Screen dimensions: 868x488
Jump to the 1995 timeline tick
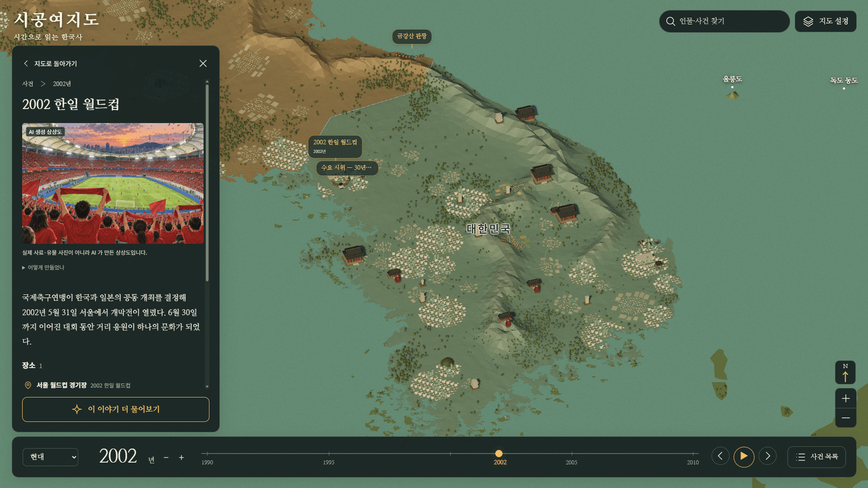click(329, 462)
